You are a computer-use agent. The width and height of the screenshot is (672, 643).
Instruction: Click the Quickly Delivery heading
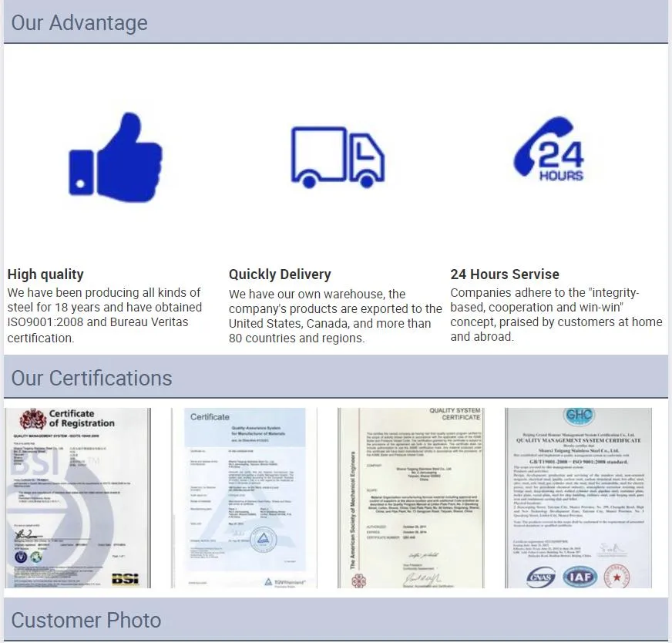[x=280, y=274]
